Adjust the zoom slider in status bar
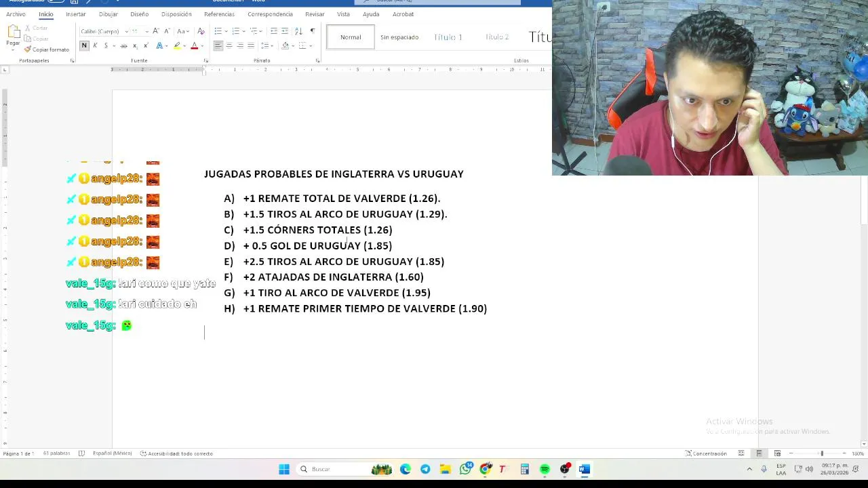 click(821, 453)
